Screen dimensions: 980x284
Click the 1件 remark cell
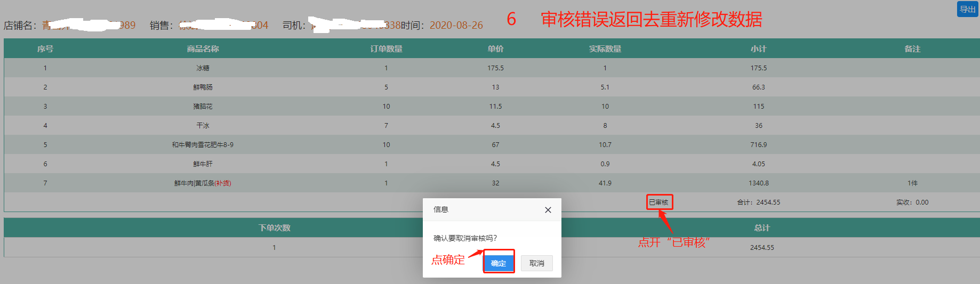[x=912, y=183]
